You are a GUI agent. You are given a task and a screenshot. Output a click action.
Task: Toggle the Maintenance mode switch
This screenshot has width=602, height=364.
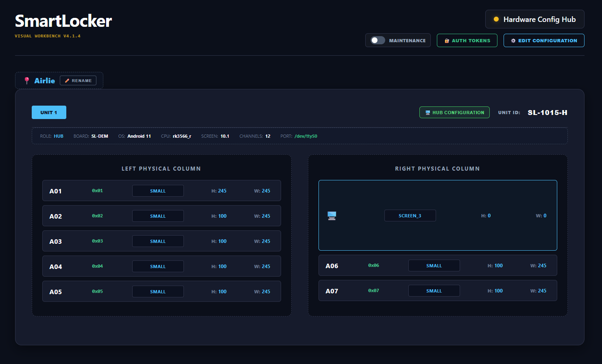(x=377, y=40)
